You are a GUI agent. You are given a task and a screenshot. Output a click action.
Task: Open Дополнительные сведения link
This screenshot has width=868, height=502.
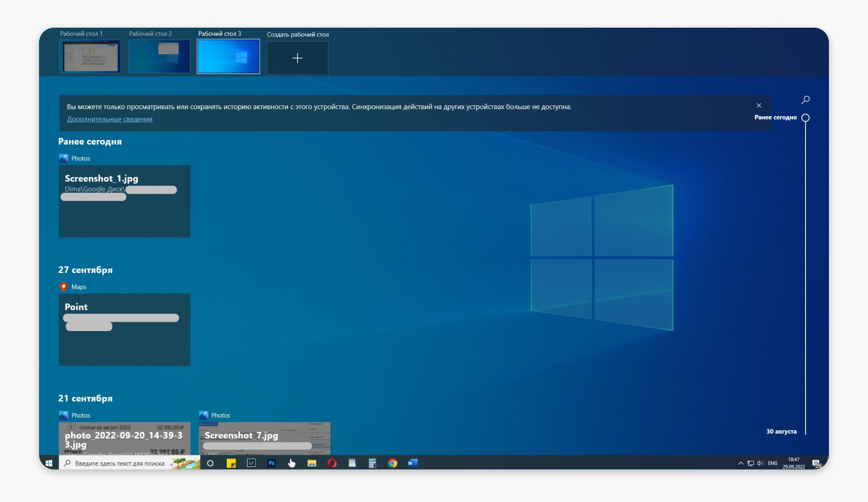point(110,119)
